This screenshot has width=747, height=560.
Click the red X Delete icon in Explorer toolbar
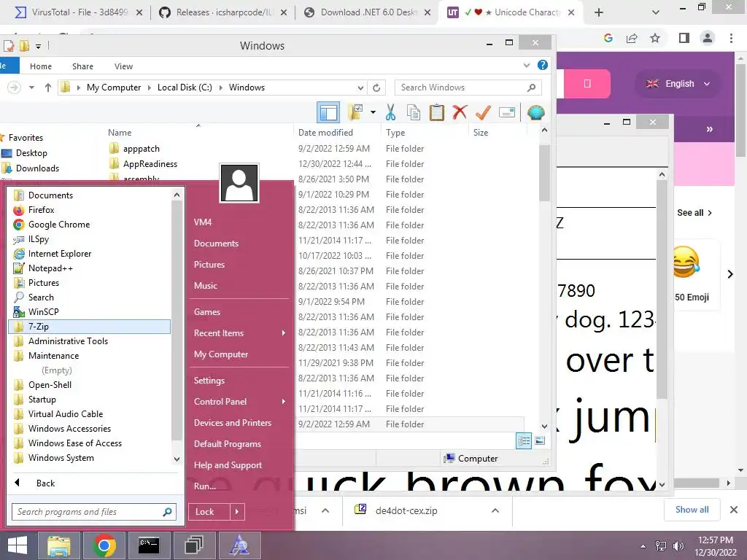(460, 113)
